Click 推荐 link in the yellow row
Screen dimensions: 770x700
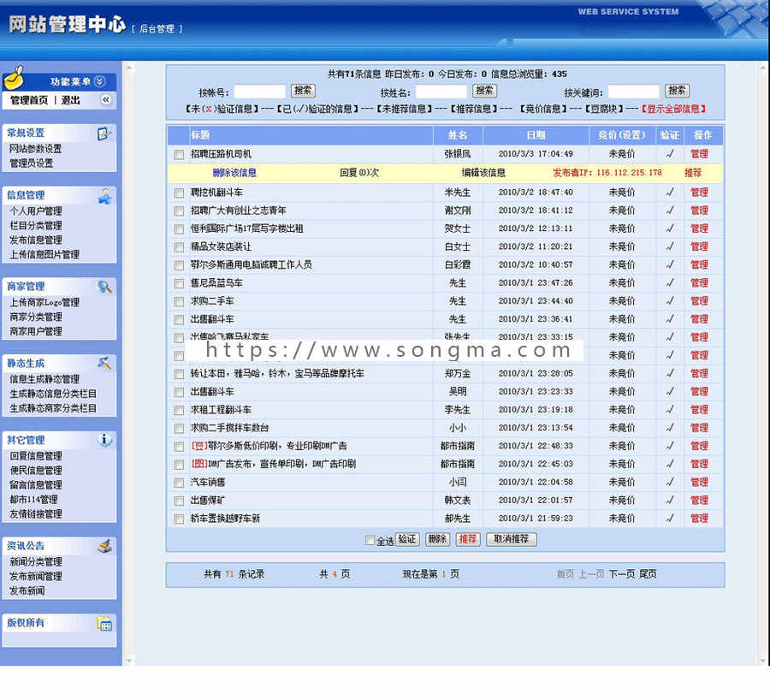[693, 173]
